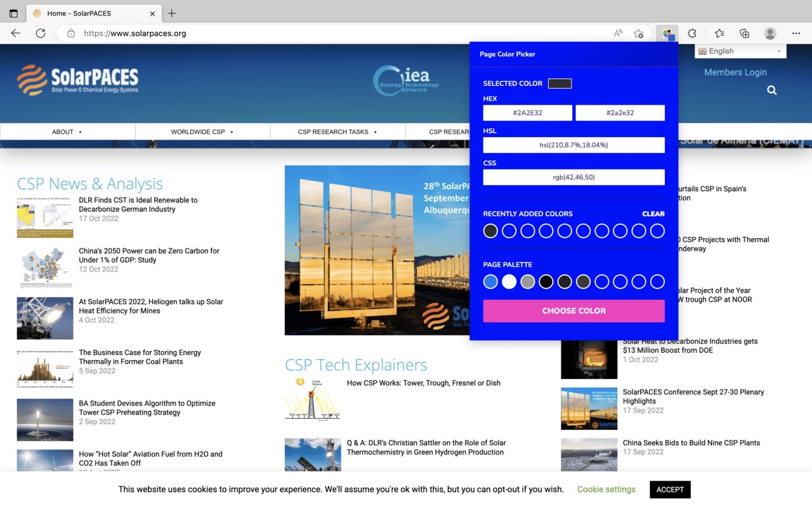812x508 pixels.
Task: Select the white page palette swatch
Action: (x=509, y=282)
